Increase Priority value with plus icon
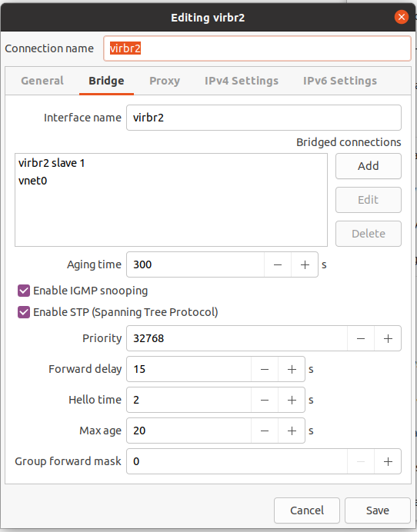The image size is (417, 532). 388,338
